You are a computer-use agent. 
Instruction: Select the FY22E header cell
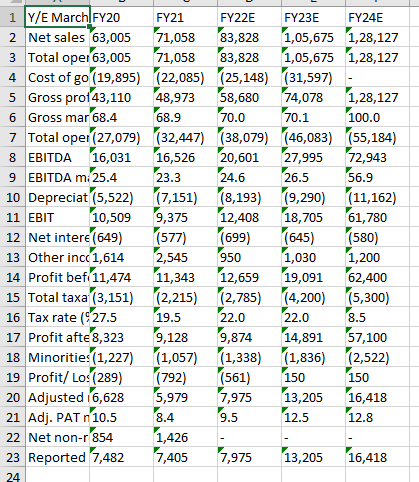tap(249, 17)
